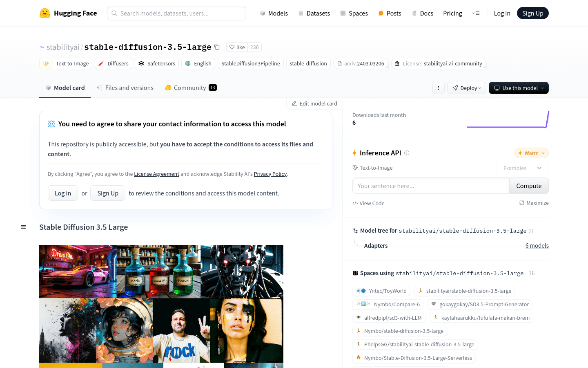Open the table of contents hamburger icon
Screen dimensions: 588x368
click(x=23, y=227)
